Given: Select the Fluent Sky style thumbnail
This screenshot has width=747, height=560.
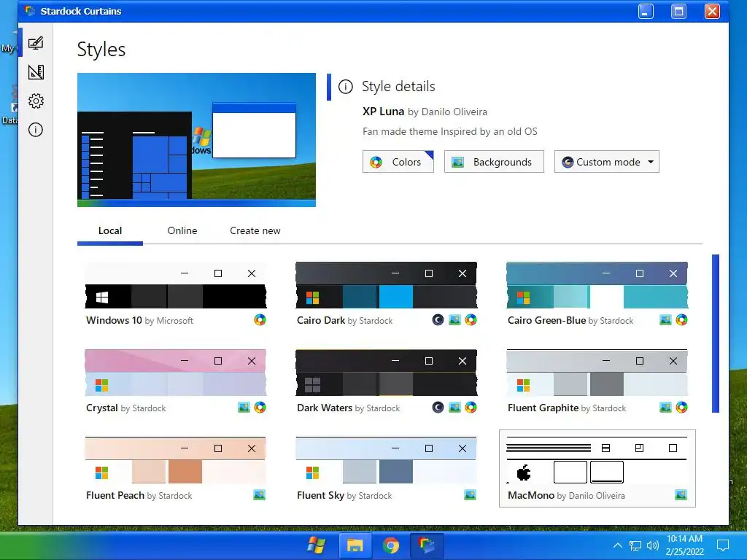Looking at the screenshot, I should (387, 461).
